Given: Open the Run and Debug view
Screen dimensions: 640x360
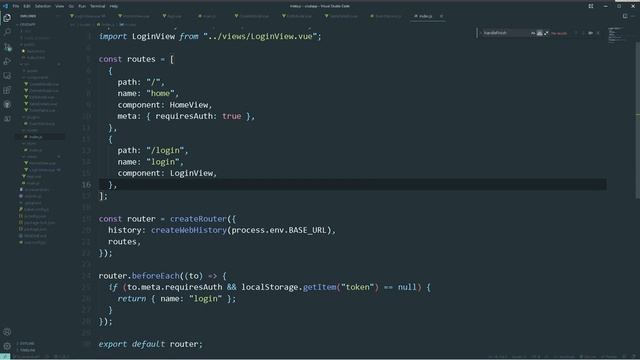Looking at the screenshot, I should click(x=7, y=61).
